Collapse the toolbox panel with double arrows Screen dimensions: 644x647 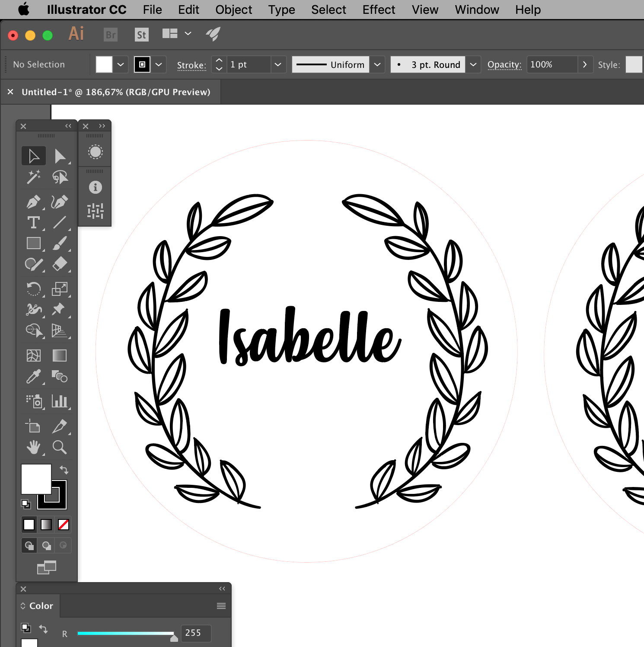[x=68, y=126]
